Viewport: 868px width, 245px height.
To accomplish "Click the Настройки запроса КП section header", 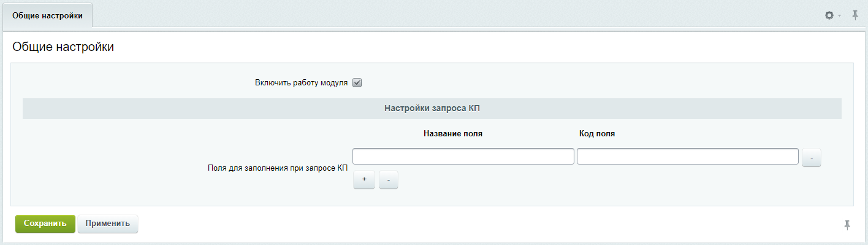I will pos(432,109).
